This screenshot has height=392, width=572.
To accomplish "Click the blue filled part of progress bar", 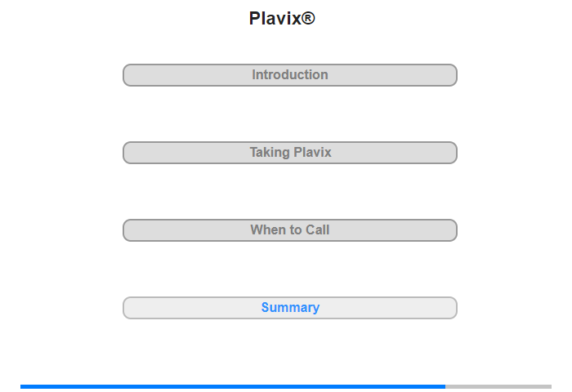I will pos(233,386).
